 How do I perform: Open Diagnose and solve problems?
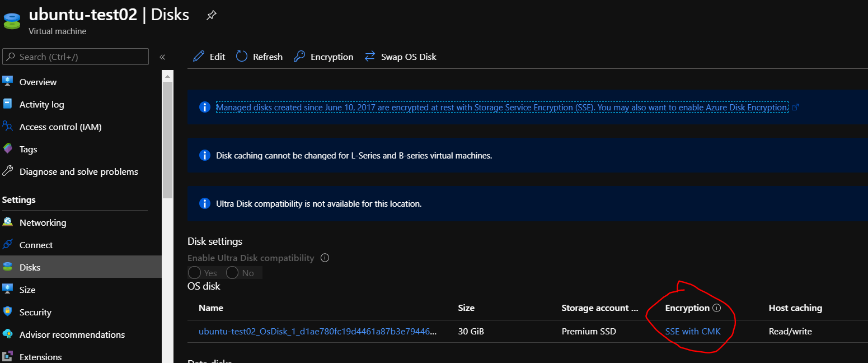click(81, 171)
